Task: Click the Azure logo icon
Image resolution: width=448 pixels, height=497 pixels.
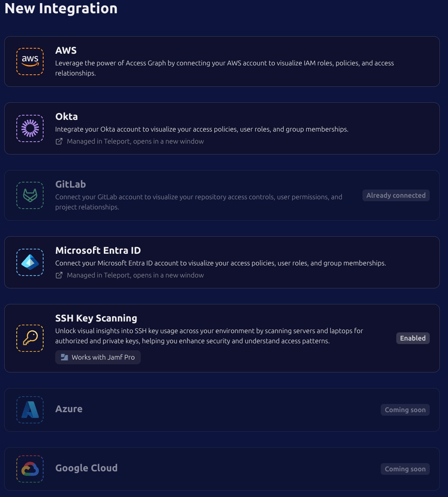Action: click(x=30, y=409)
